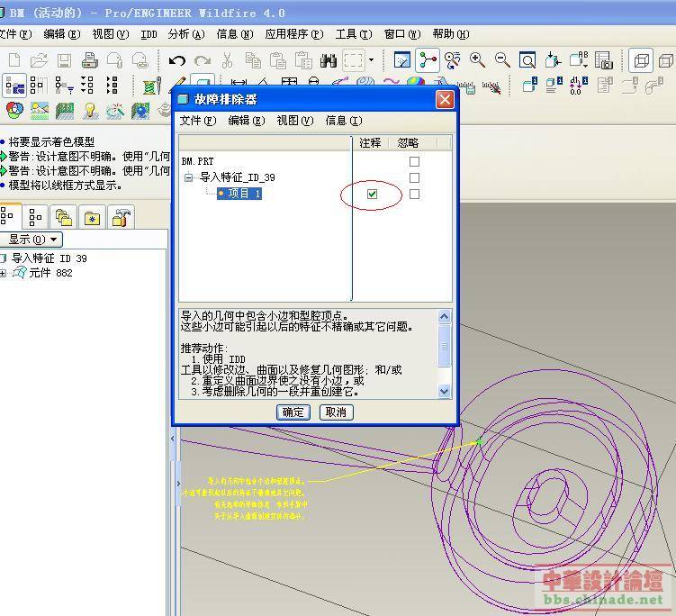676x616 pixels.
Task: Open the 文件 menu in main window
Action: [x=15, y=34]
